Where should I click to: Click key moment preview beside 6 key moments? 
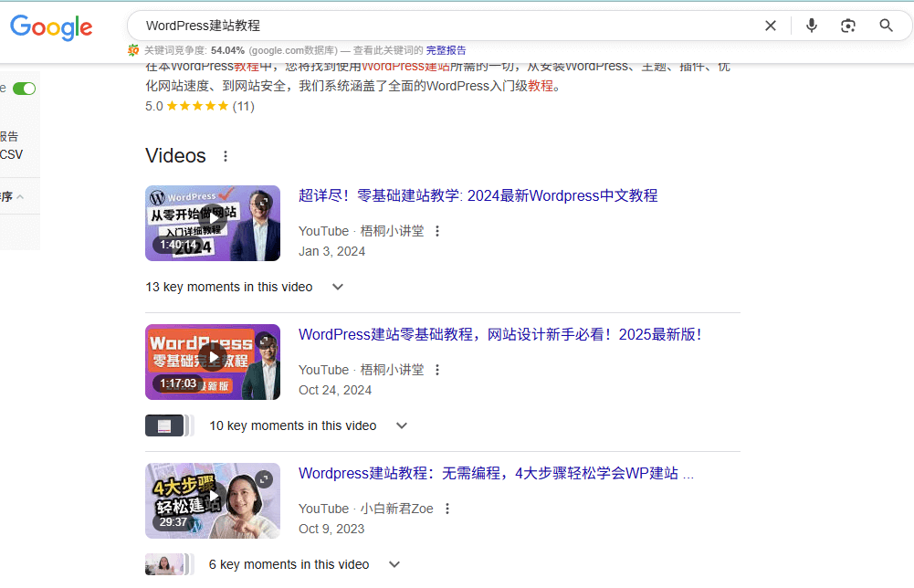(x=169, y=564)
